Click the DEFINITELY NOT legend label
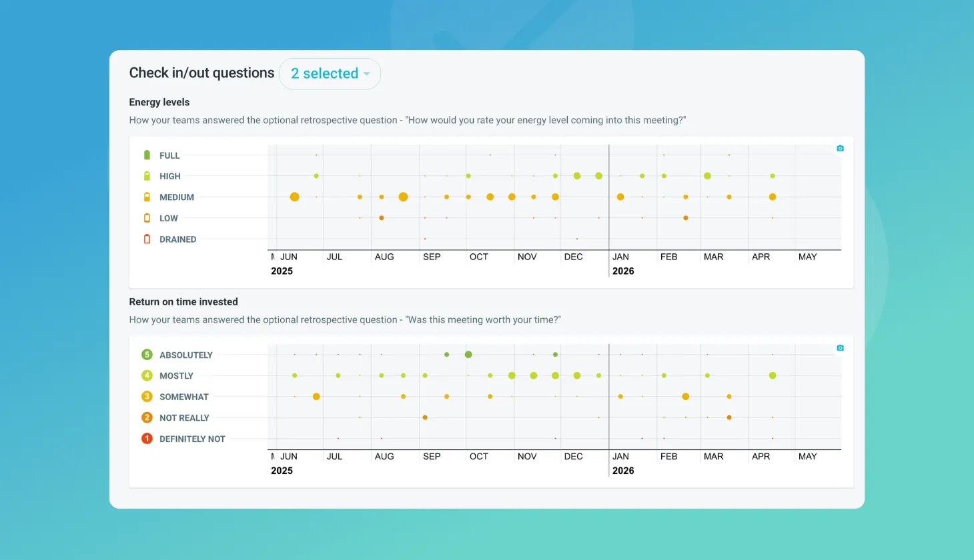974x560 pixels. (x=193, y=439)
